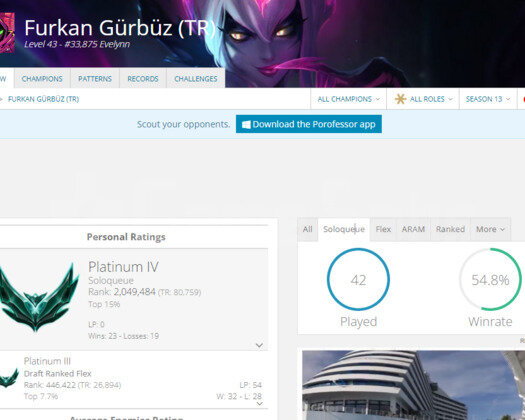This screenshot has width=525, height=420.
Task: Click the building advertisement image
Action: [x=414, y=385]
